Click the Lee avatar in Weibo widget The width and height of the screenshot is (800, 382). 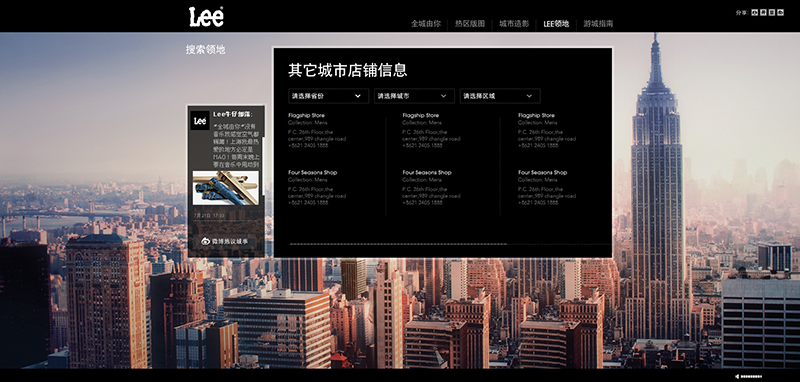tap(200, 120)
